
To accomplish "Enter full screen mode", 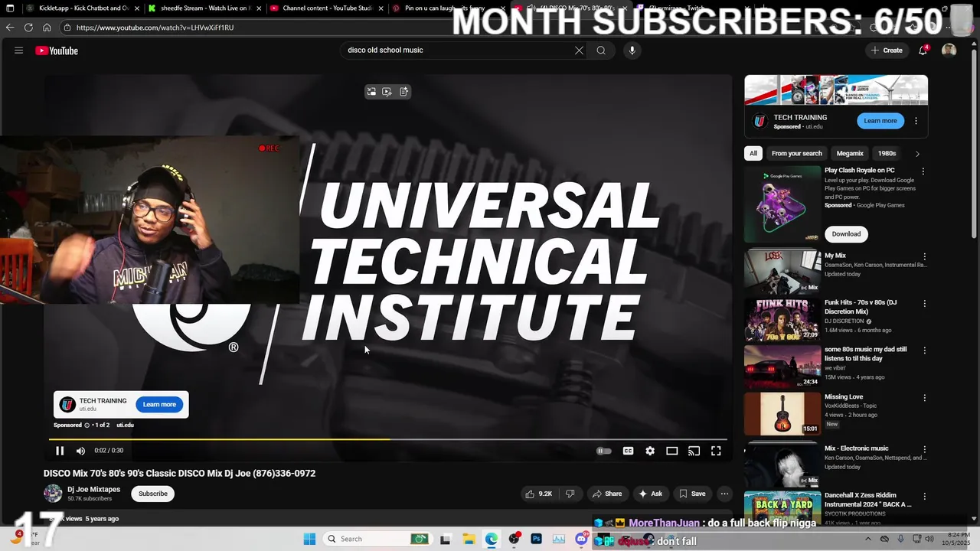I will coord(716,451).
